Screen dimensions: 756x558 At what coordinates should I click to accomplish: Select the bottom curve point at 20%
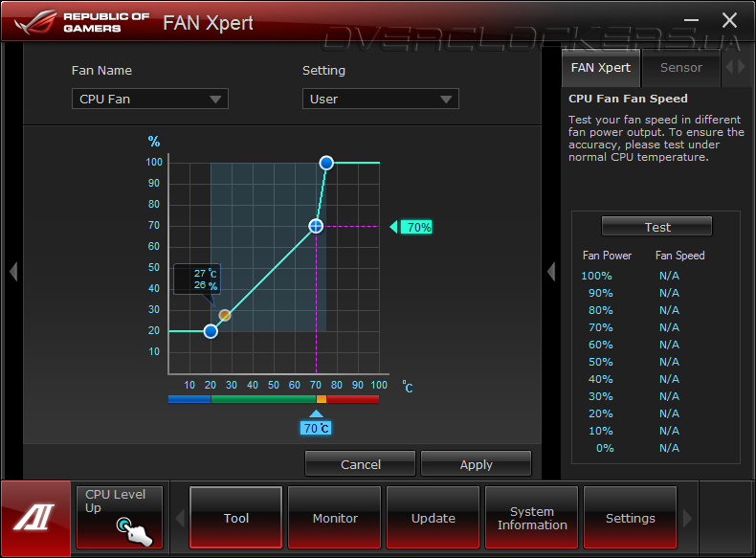coord(211,331)
